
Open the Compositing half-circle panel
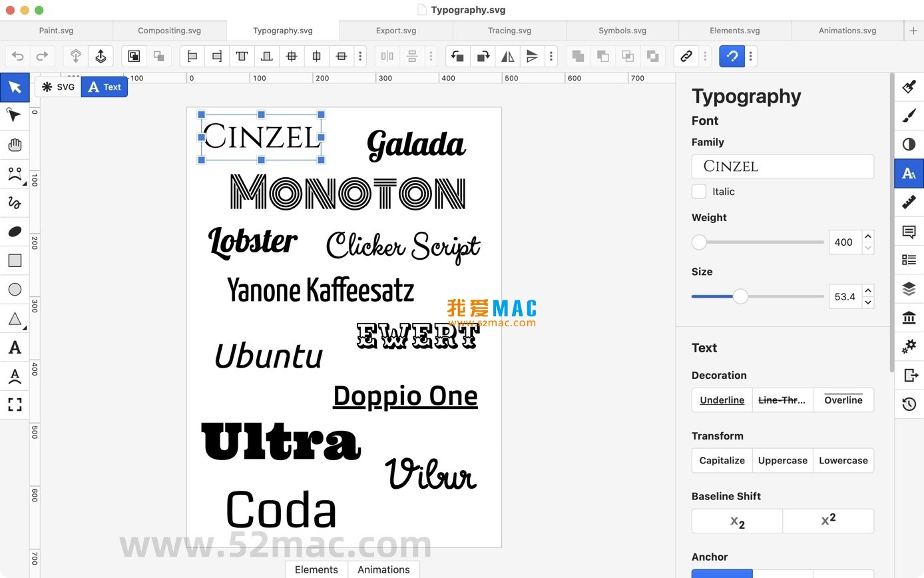tap(909, 144)
